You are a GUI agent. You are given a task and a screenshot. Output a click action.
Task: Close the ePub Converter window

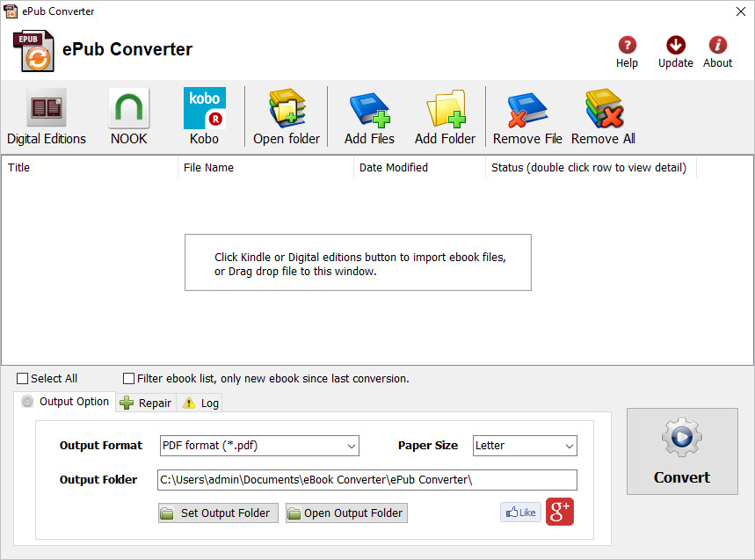pyautogui.click(x=741, y=11)
